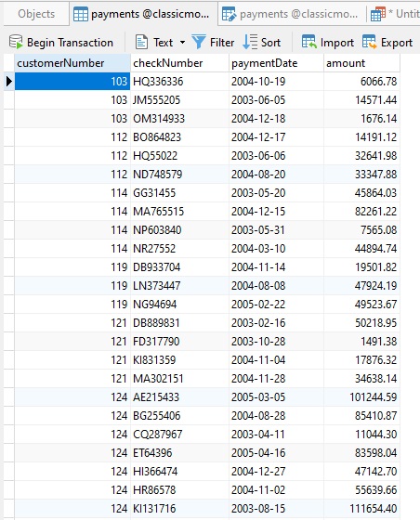Click the Sort label in the toolbar
Viewport: 420px width, 520px height.
[270, 43]
